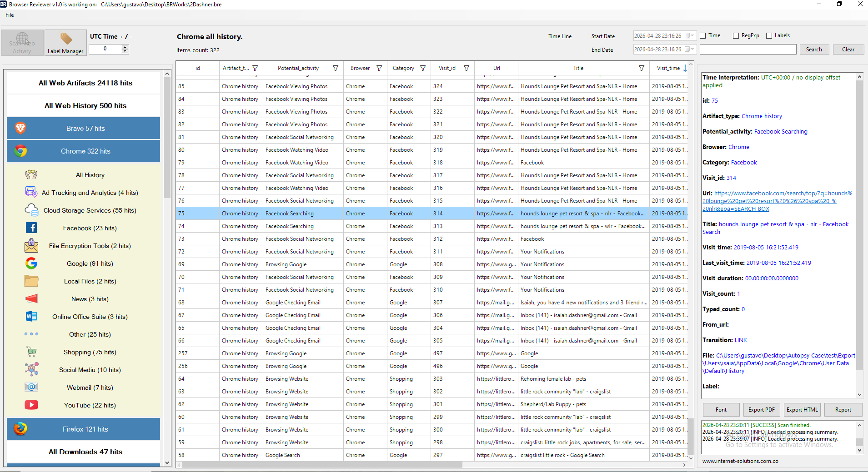Screen dimensions: 868x472
Task: Open the Online Office Suite Word icon
Action: click(x=31, y=317)
